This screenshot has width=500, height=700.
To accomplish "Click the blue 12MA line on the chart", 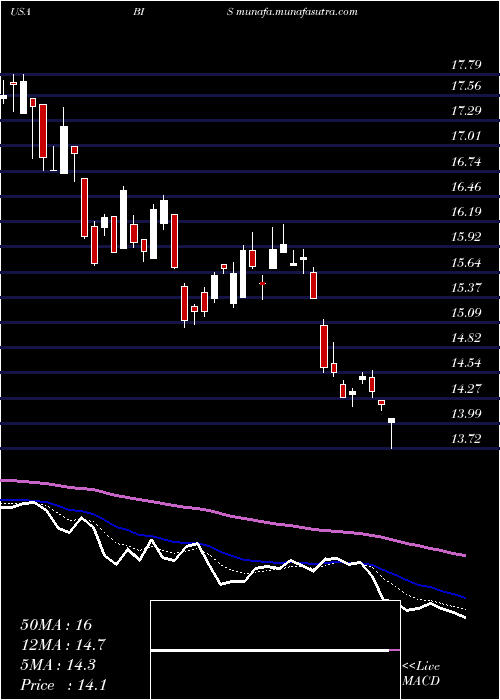I will [232, 556].
